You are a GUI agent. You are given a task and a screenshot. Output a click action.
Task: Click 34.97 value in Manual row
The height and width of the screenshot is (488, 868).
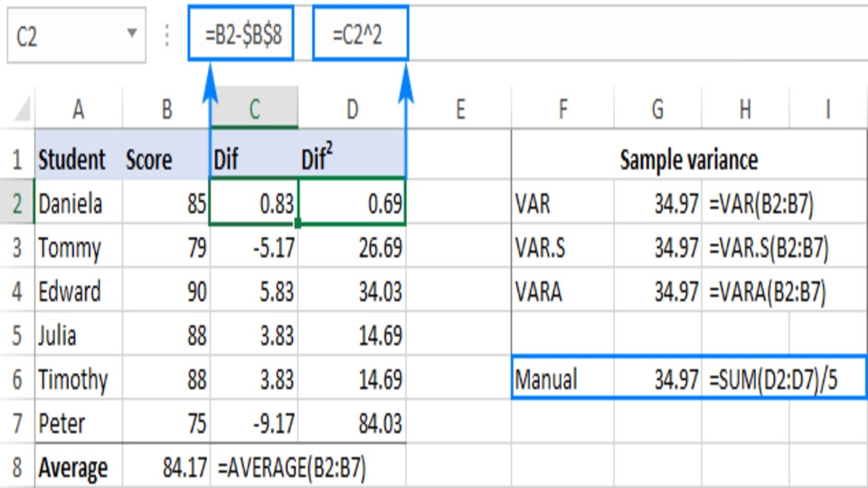click(x=657, y=379)
